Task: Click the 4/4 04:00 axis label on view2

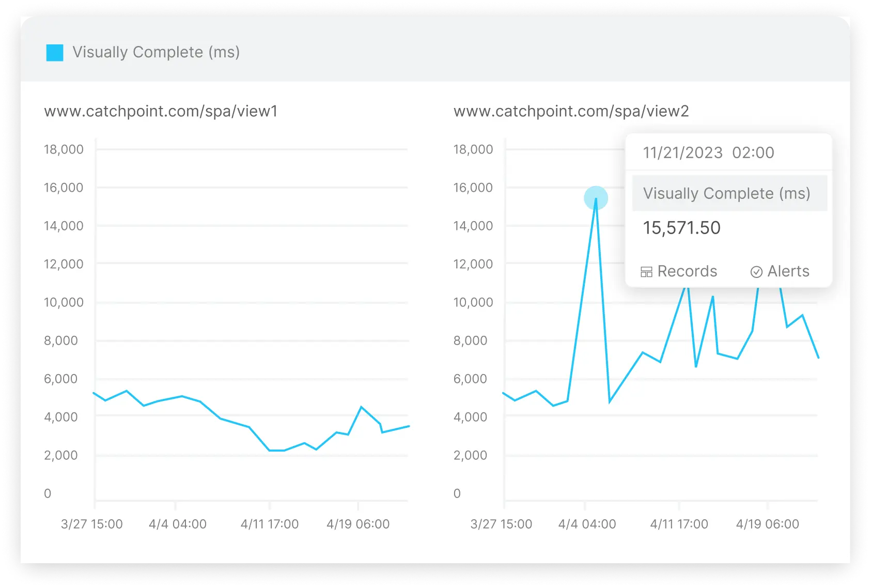Action: click(x=586, y=523)
